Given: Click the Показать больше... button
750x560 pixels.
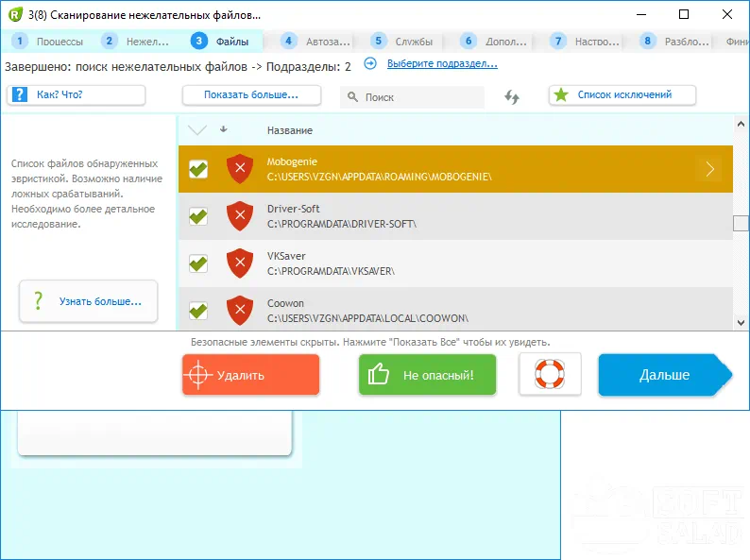Looking at the screenshot, I should [x=251, y=94].
